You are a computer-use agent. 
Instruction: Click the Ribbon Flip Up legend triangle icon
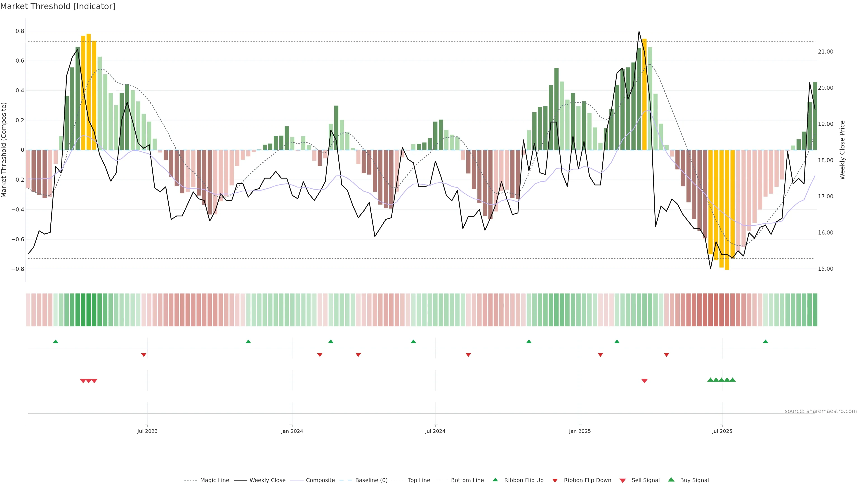click(495, 480)
